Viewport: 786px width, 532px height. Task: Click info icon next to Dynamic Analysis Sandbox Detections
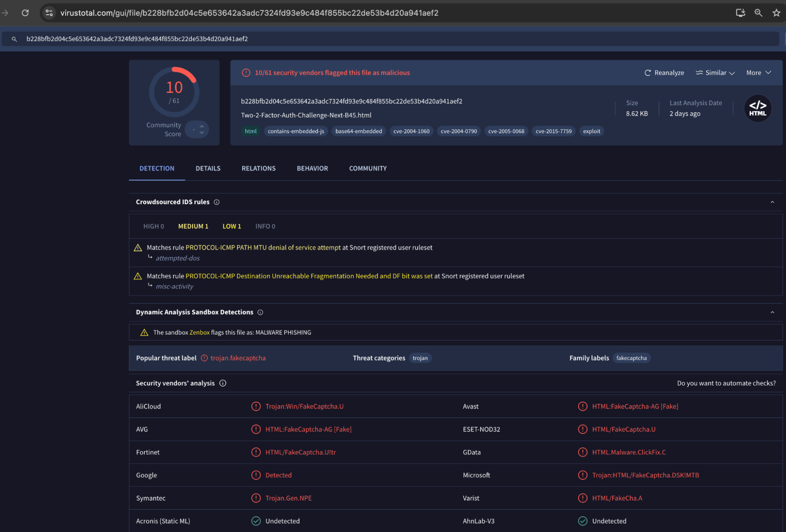click(260, 312)
